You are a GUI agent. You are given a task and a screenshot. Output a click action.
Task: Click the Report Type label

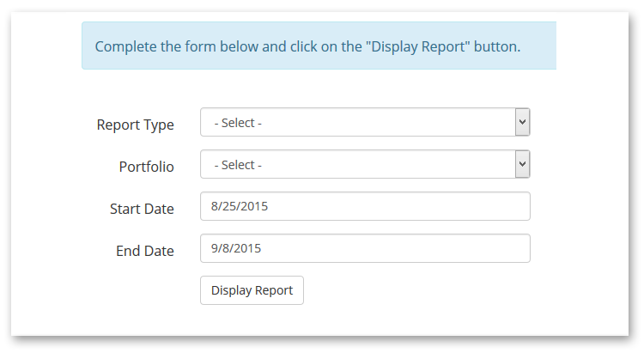pos(135,125)
